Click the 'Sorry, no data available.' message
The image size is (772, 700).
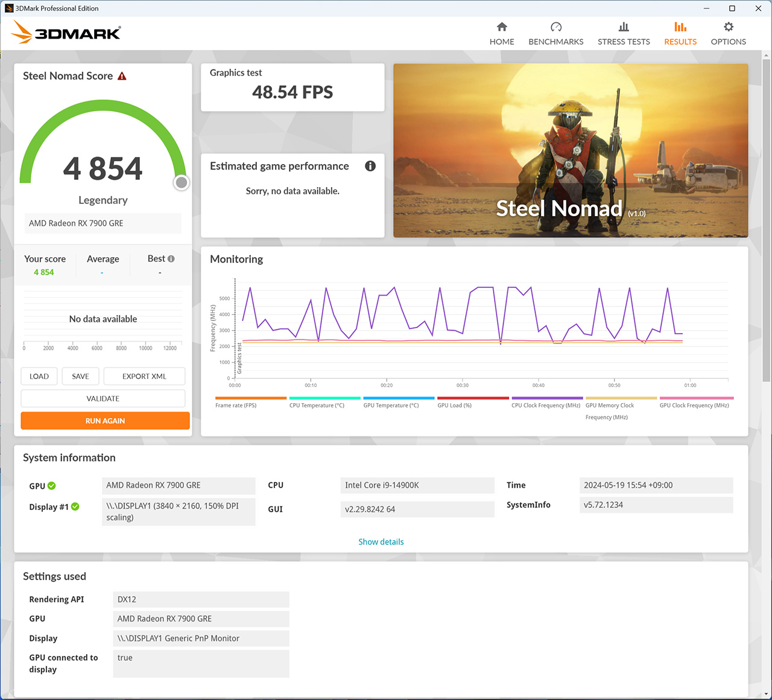[x=293, y=191]
